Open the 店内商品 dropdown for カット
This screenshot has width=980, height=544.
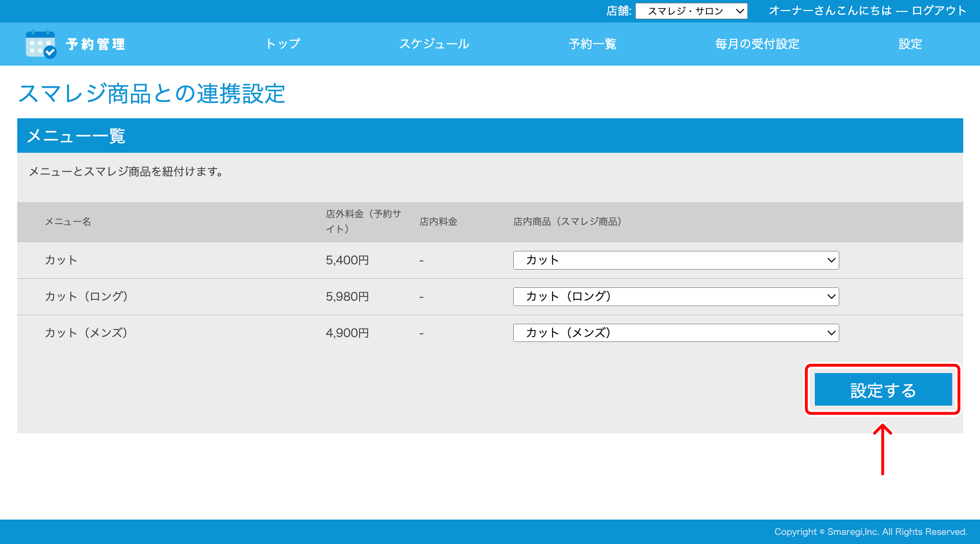coord(675,260)
